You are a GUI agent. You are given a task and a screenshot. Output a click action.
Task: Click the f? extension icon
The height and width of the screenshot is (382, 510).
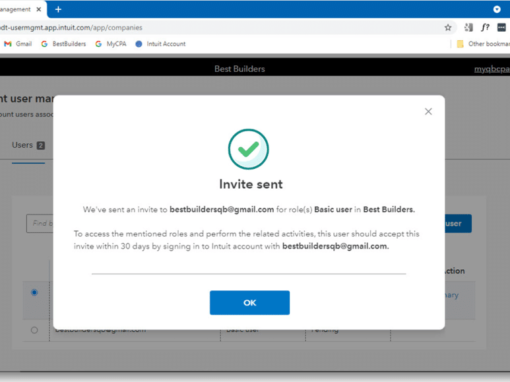tap(485, 27)
